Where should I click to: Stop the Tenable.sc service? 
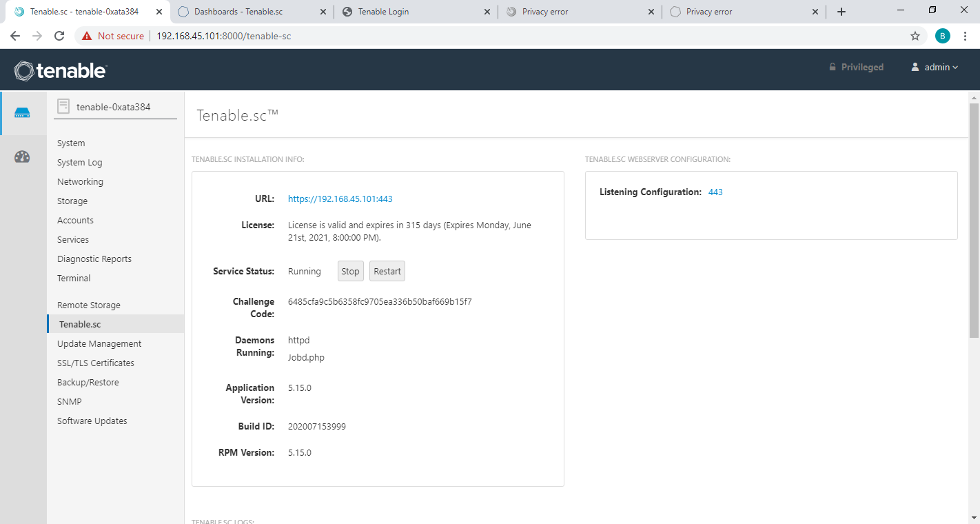(350, 271)
